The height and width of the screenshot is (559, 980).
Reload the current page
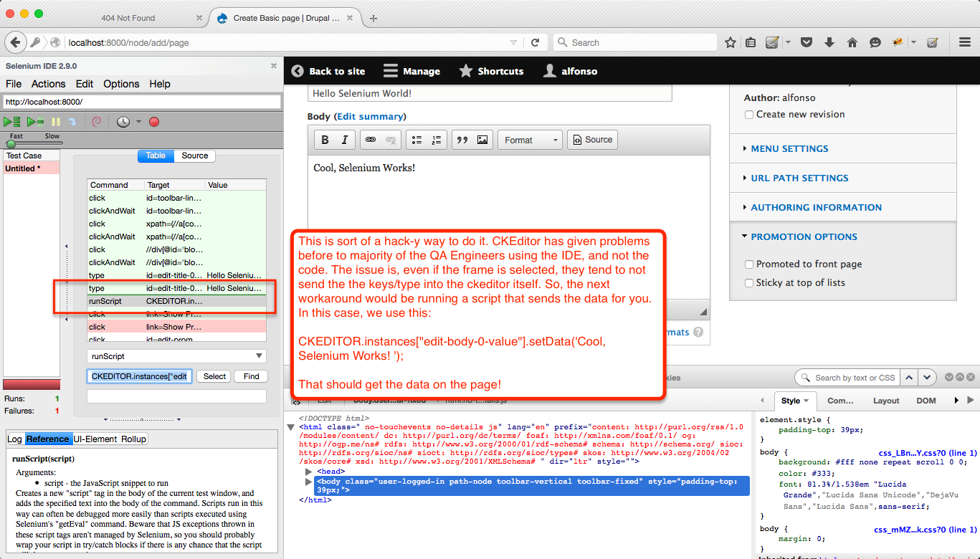pos(535,42)
